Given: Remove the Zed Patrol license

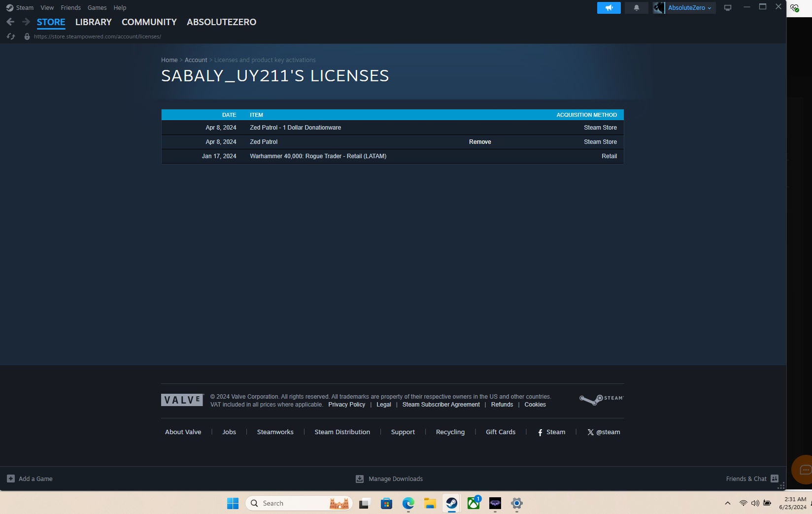Looking at the screenshot, I should click(x=479, y=142).
